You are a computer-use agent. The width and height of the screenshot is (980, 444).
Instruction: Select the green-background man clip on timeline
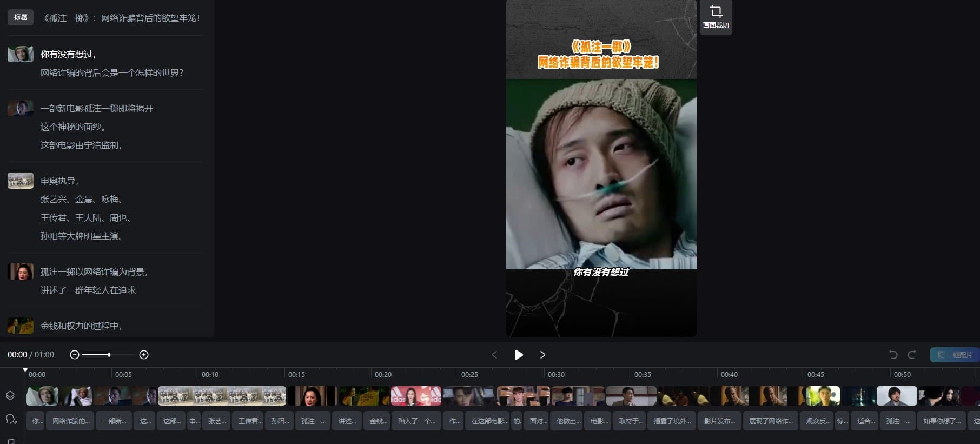coord(823,396)
